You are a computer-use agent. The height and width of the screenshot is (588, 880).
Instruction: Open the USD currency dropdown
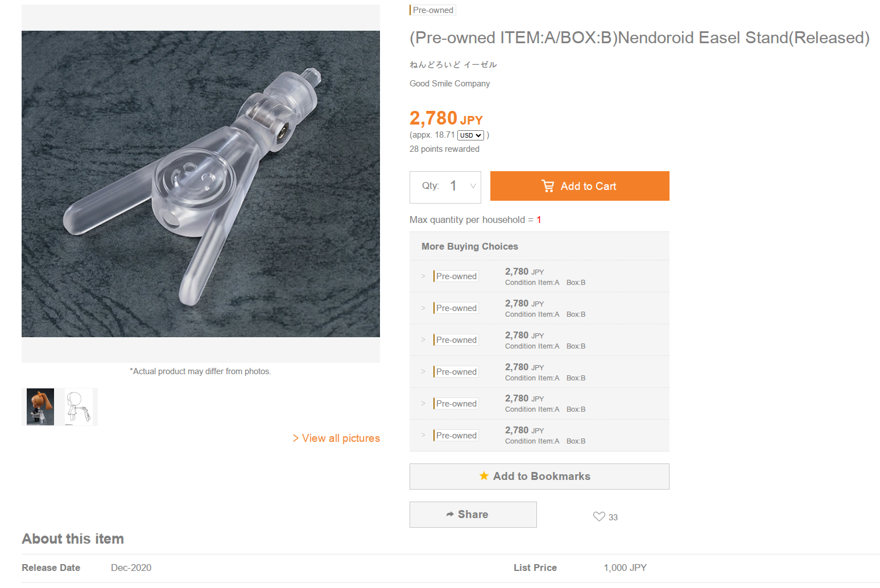click(470, 135)
